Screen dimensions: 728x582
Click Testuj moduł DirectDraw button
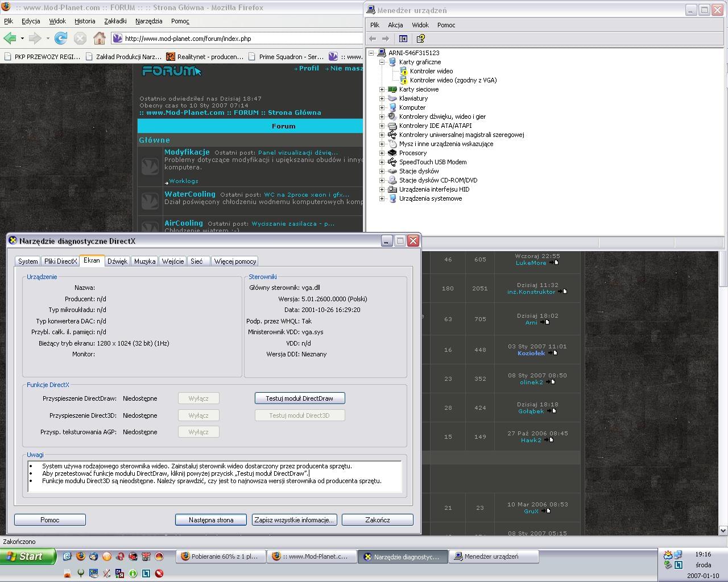(300, 398)
